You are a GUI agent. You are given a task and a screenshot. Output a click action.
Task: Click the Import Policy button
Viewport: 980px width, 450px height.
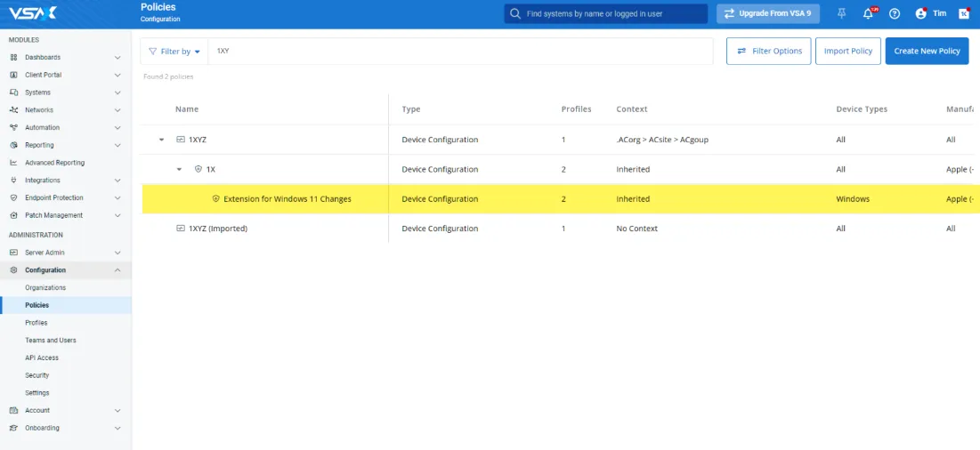pos(847,51)
